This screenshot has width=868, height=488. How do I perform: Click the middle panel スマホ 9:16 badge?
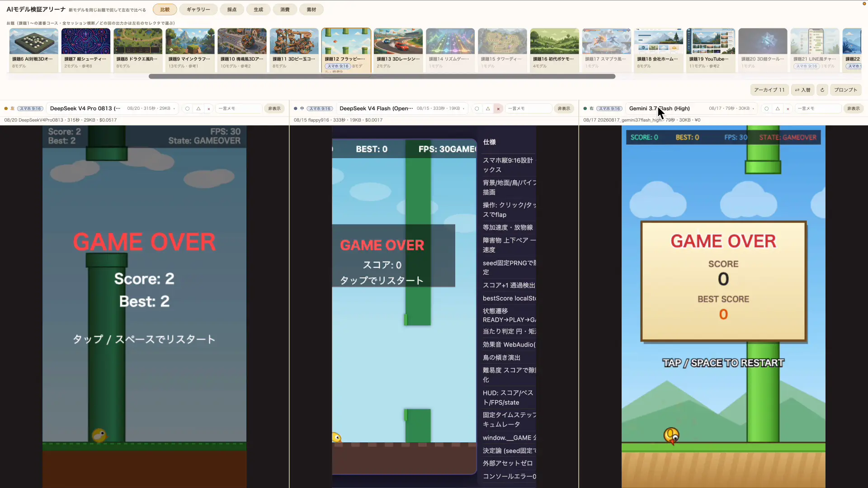[x=320, y=108]
